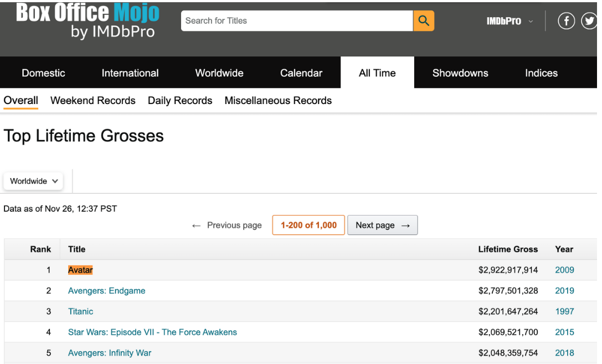Open the Worldwide region dropdown
The width and height of the screenshot is (602, 364).
33,181
